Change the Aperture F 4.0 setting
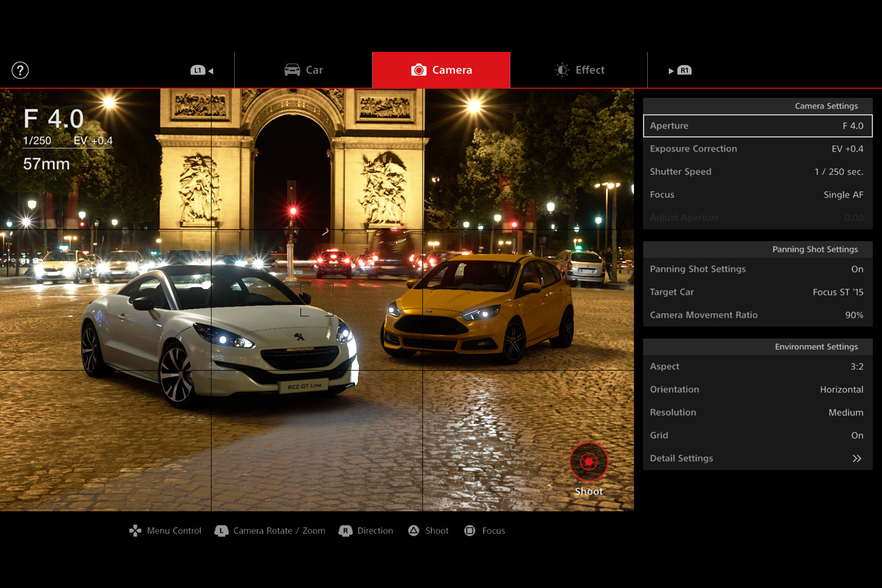Screen dimensions: 882x588 [757, 126]
